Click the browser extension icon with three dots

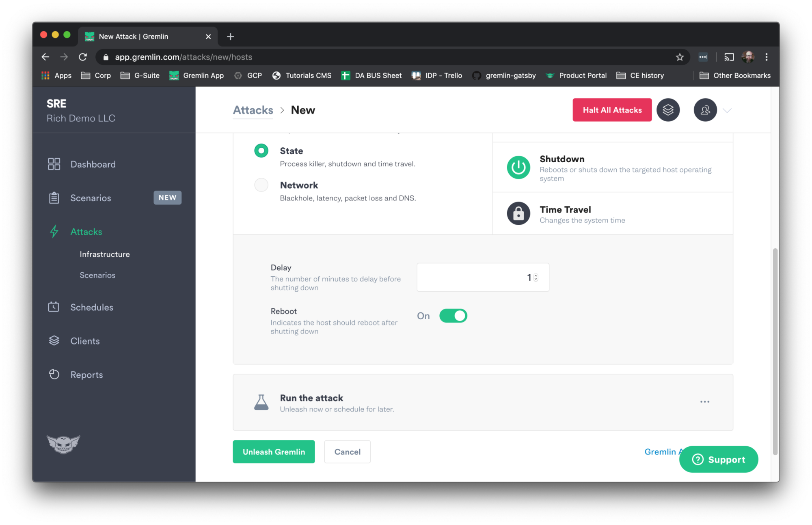tap(703, 57)
